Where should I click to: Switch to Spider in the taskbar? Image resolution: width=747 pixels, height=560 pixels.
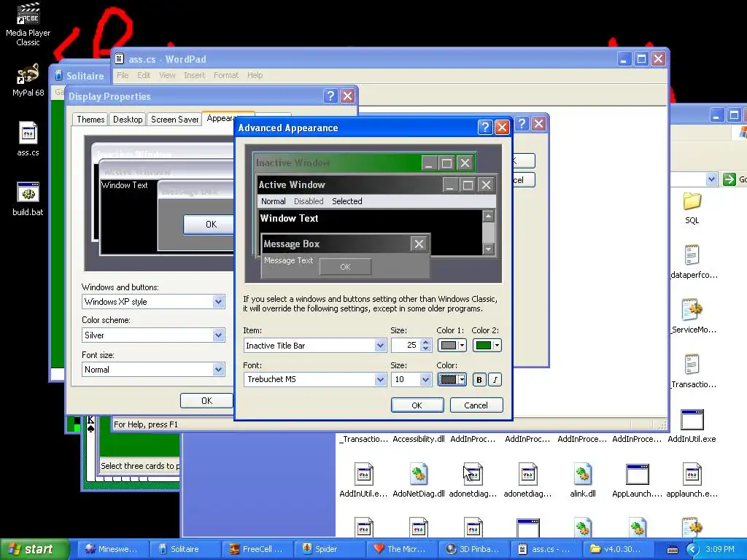[x=329, y=549]
